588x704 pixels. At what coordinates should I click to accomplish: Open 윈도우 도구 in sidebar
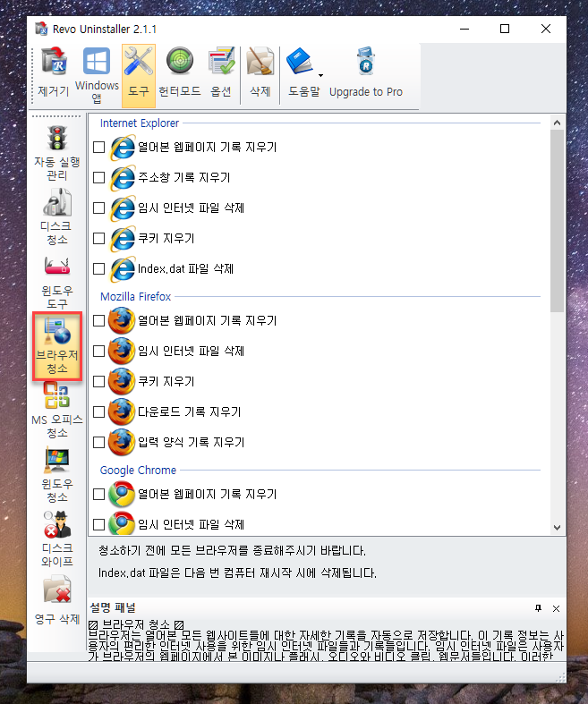(x=57, y=282)
